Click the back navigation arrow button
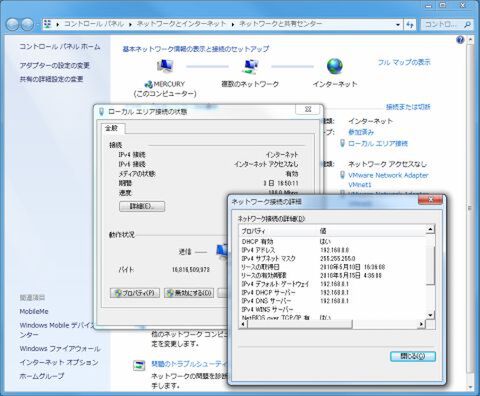The width and height of the screenshot is (480, 396). [13, 24]
